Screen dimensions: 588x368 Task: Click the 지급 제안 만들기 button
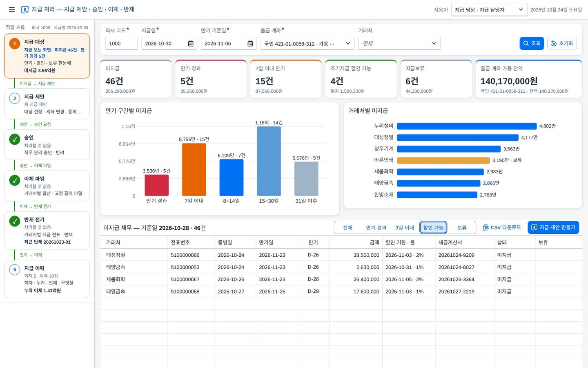pyautogui.click(x=553, y=227)
